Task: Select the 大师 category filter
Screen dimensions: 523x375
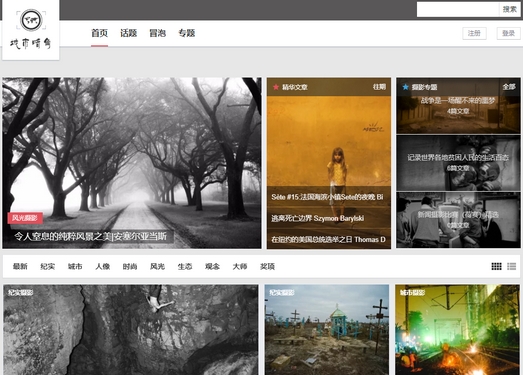Action: pos(240,266)
